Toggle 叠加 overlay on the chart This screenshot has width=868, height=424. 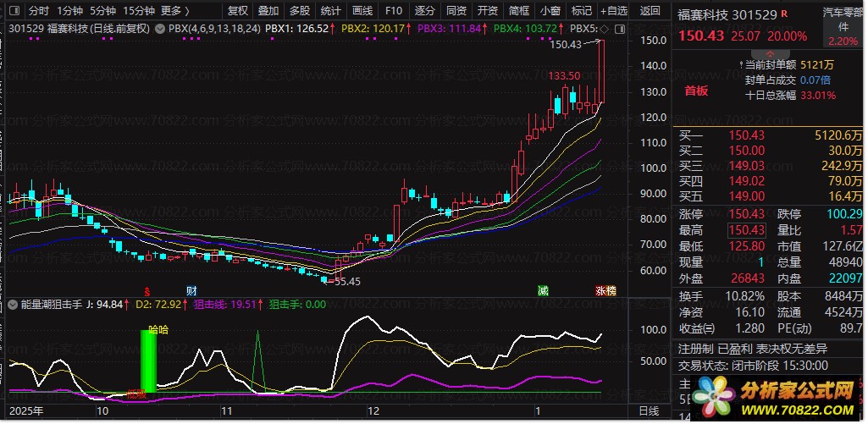pyautogui.click(x=268, y=11)
